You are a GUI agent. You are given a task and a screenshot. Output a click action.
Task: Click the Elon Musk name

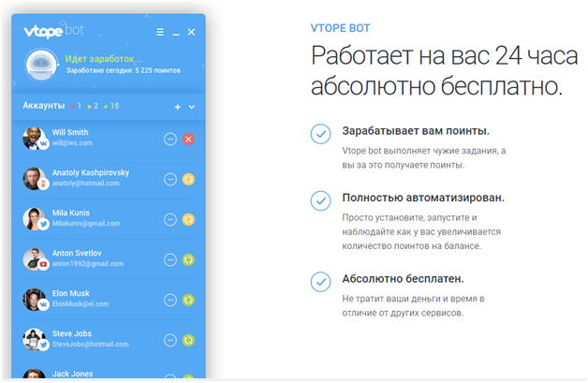coord(71,293)
